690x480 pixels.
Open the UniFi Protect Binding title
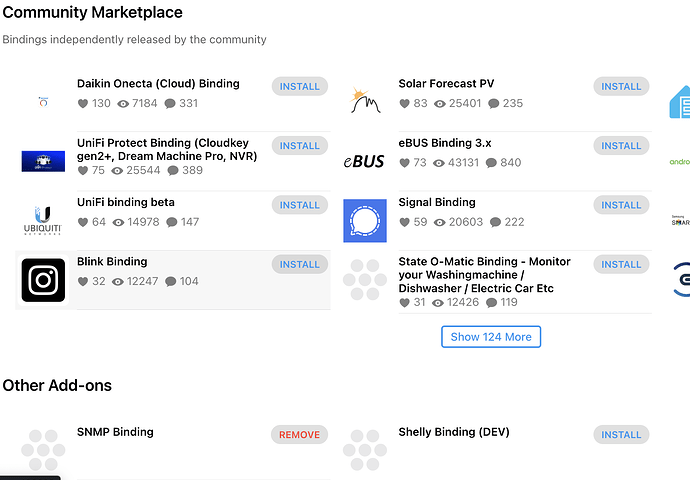coord(167,150)
